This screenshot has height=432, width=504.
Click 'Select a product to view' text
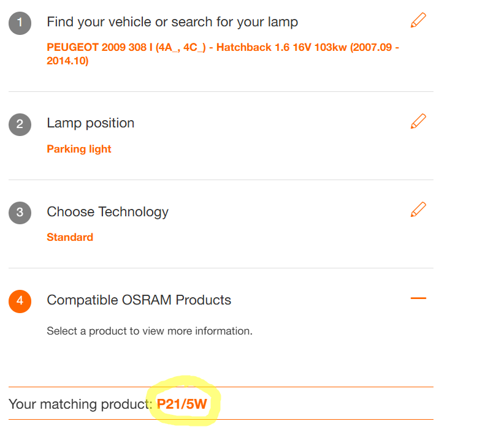pyautogui.click(x=150, y=332)
